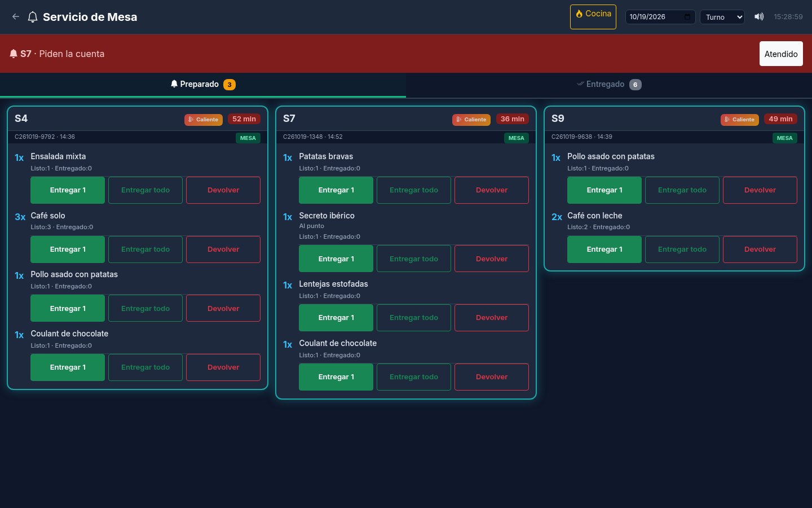Deliver one Café solo for S4
812x508 pixels.
68,249
